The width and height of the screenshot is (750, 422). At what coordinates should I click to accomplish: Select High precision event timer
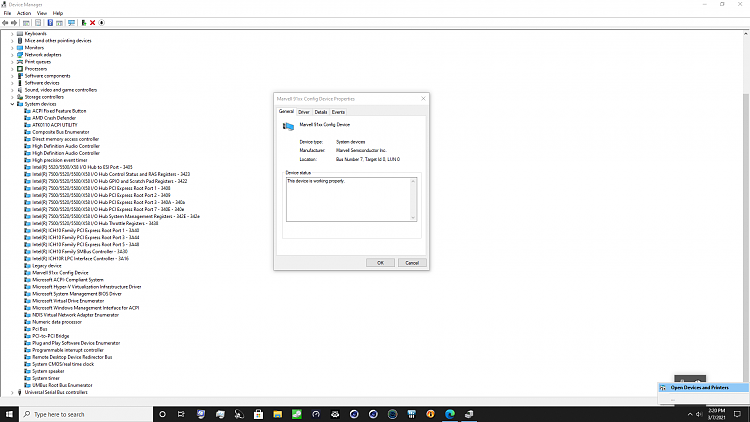coord(60,160)
